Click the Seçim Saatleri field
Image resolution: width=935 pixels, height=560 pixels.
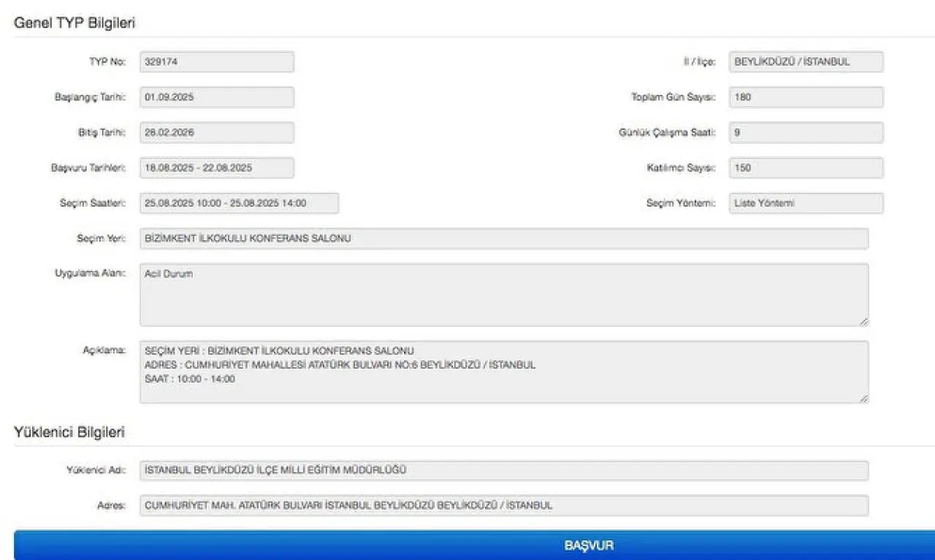[x=239, y=203]
